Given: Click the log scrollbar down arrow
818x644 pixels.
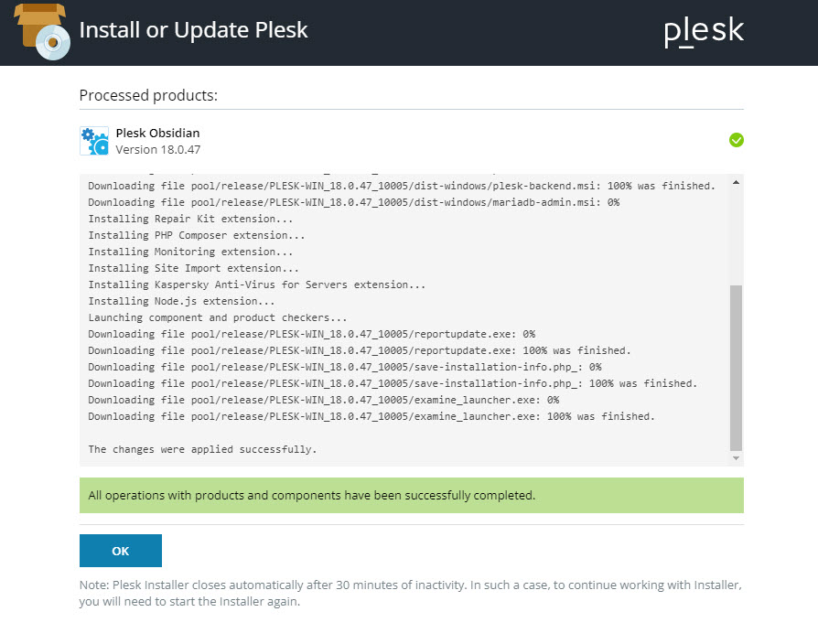Looking at the screenshot, I should tap(736, 457).
